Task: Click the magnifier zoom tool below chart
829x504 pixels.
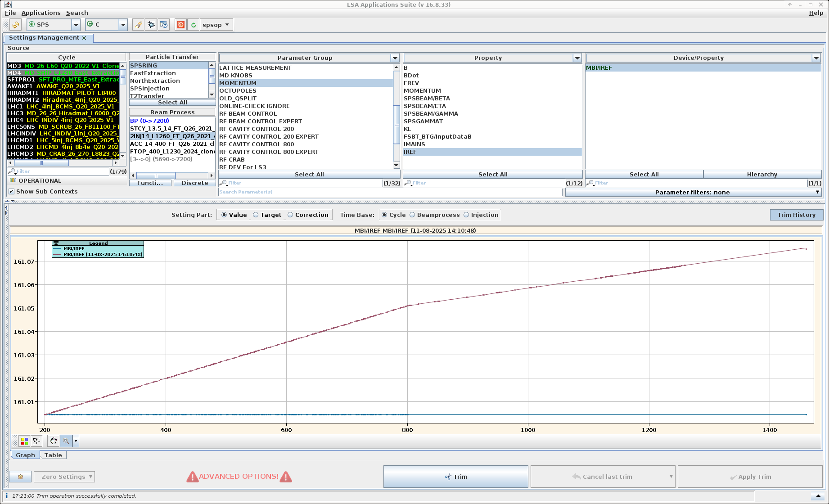Action: pyautogui.click(x=66, y=441)
